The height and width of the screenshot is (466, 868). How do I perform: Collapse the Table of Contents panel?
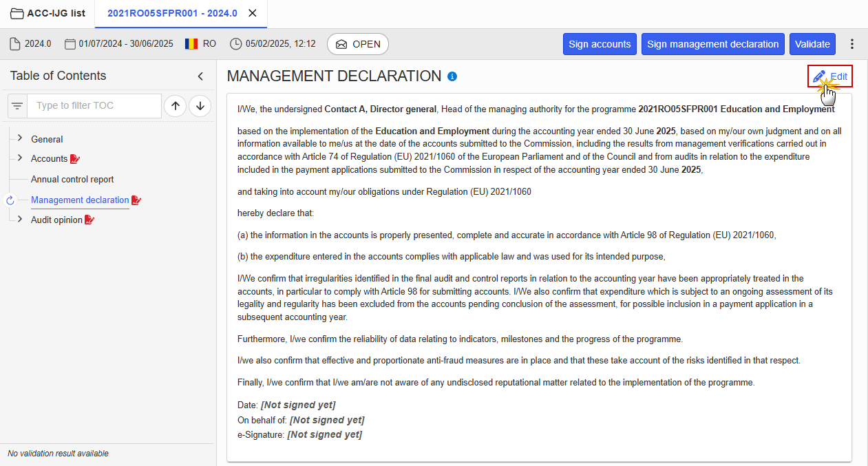pyautogui.click(x=200, y=76)
